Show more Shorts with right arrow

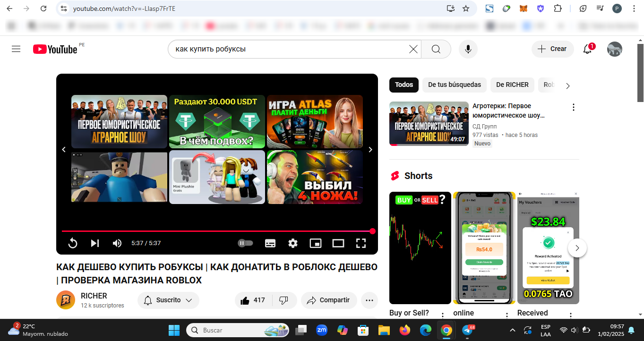point(577,248)
